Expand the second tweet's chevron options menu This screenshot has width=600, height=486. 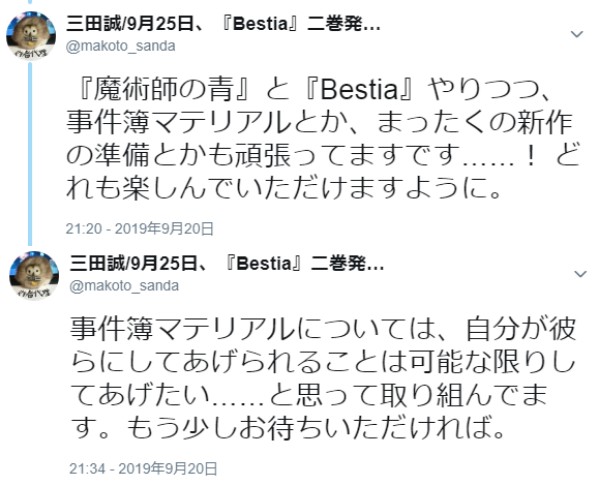[576, 273]
